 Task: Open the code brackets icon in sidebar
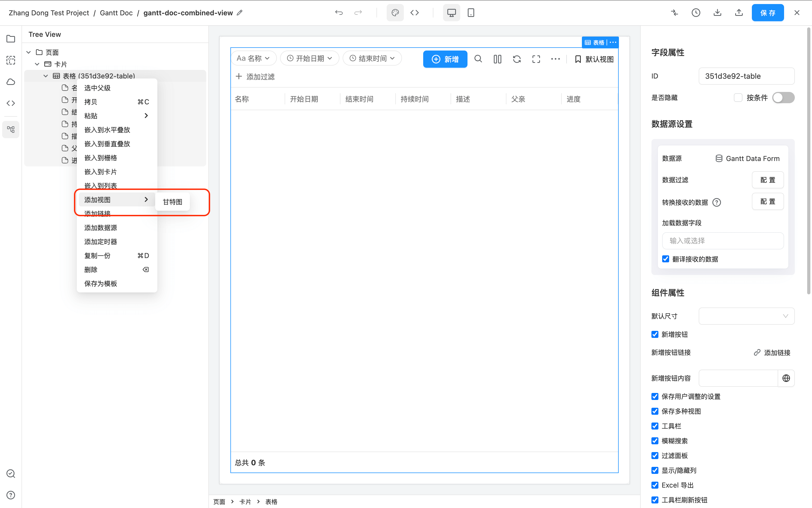tap(11, 103)
